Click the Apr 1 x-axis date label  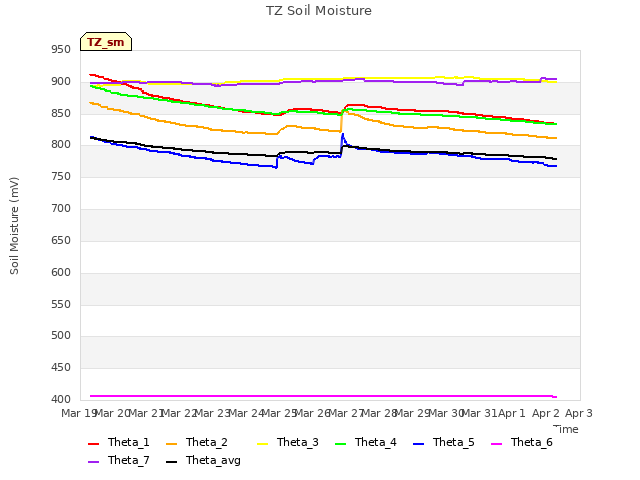(512, 413)
